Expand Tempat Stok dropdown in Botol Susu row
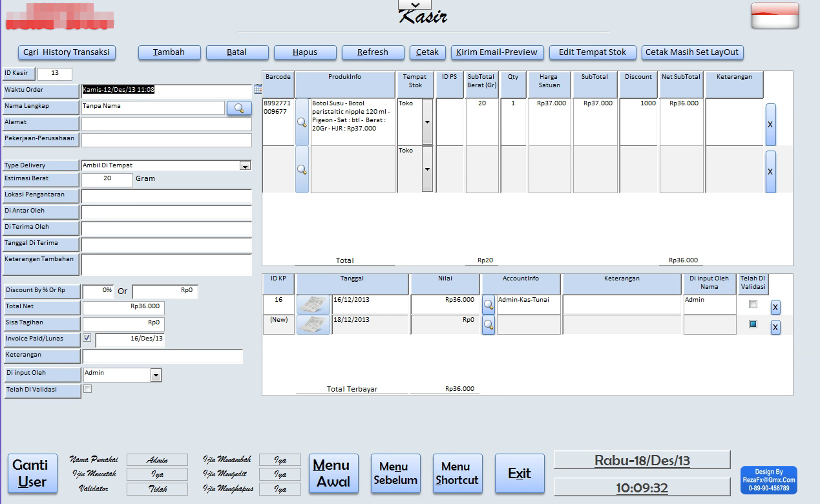 tap(427, 121)
